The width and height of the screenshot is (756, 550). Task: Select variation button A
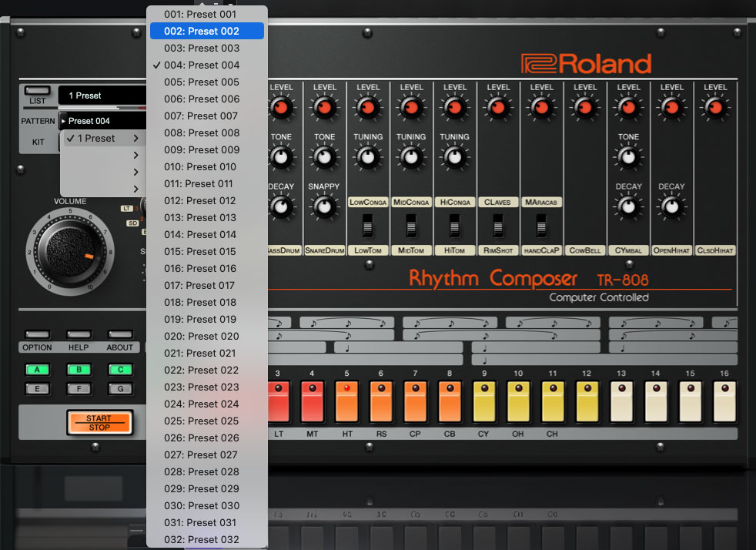click(x=37, y=370)
